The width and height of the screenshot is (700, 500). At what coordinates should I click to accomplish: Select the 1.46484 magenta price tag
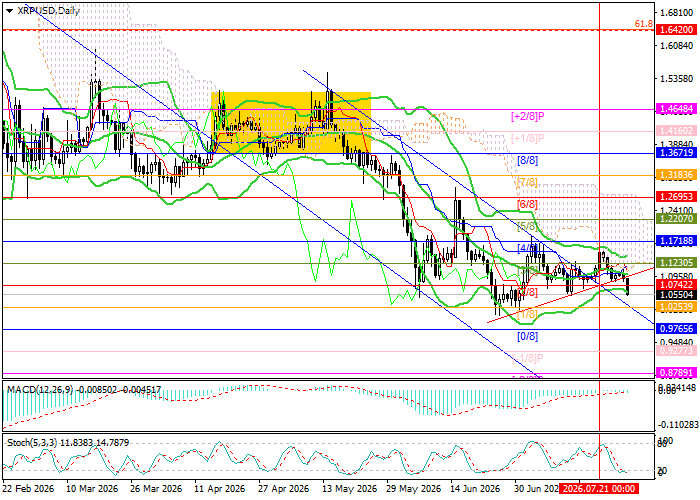pyautogui.click(x=676, y=109)
